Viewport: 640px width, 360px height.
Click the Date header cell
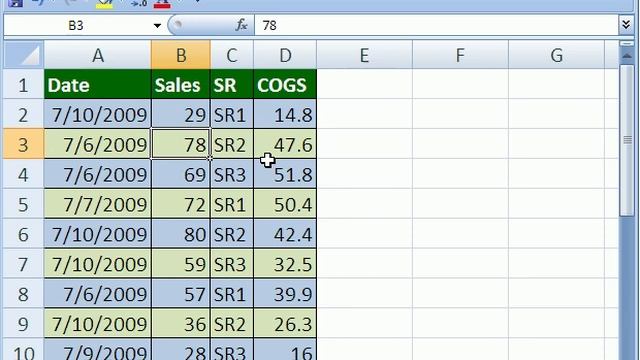(x=98, y=84)
